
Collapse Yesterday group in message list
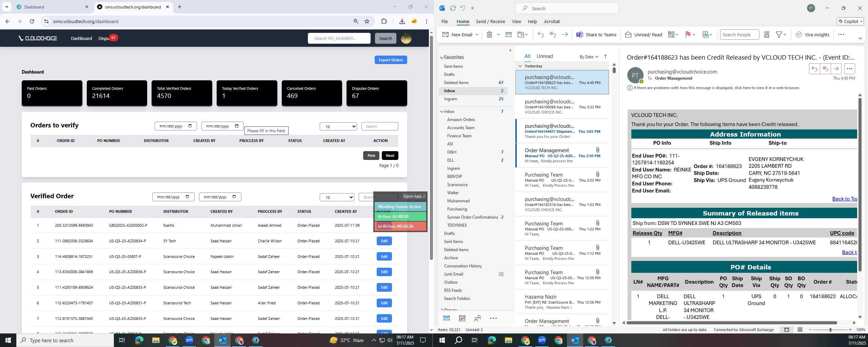tap(520, 66)
